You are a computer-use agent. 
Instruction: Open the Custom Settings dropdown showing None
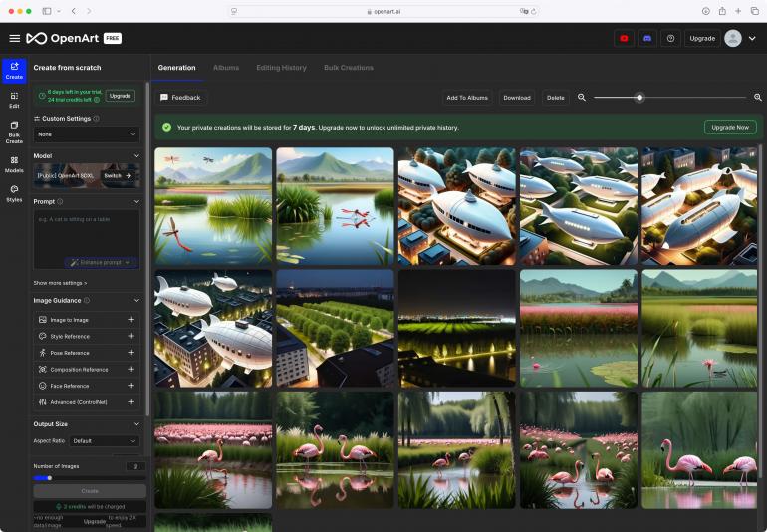tap(88, 133)
